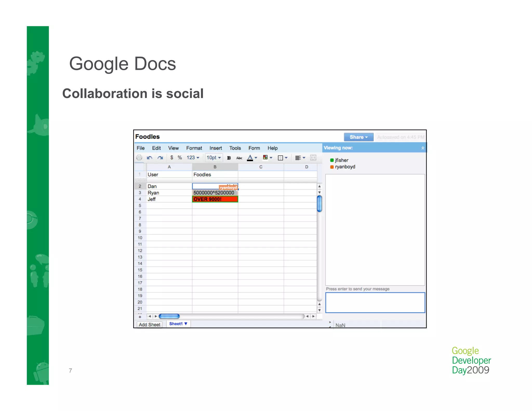Click vertical scrollbar bottom down arrow
The image size is (532, 411).
pos(320,310)
